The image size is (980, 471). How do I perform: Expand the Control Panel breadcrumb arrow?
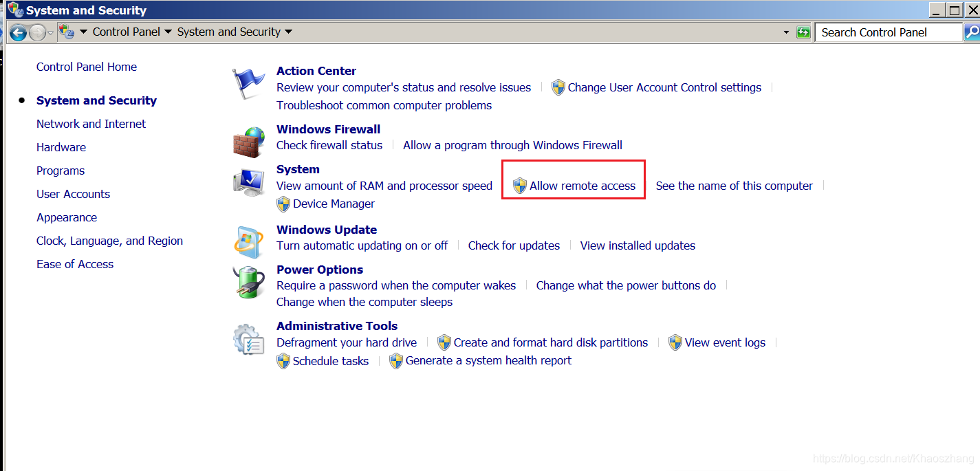[x=168, y=32]
